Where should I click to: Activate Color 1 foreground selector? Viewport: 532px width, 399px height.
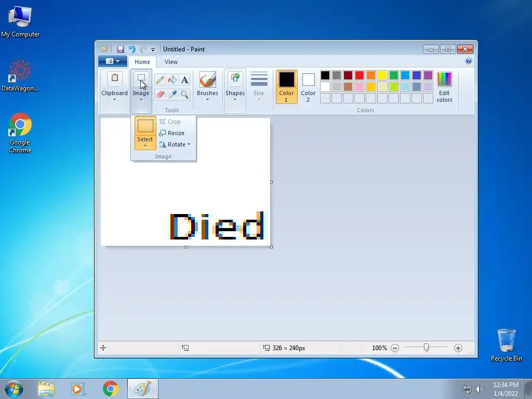coord(286,87)
